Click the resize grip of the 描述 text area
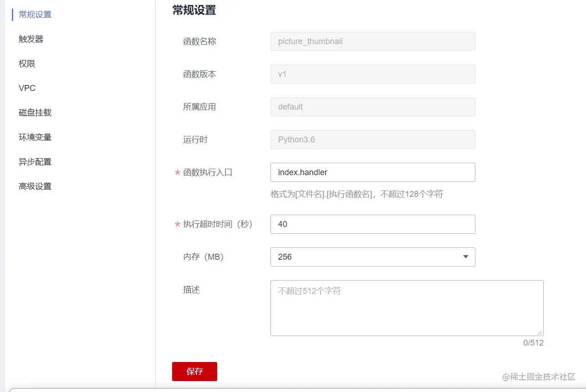This screenshot has width=586, height=392. 540,332
